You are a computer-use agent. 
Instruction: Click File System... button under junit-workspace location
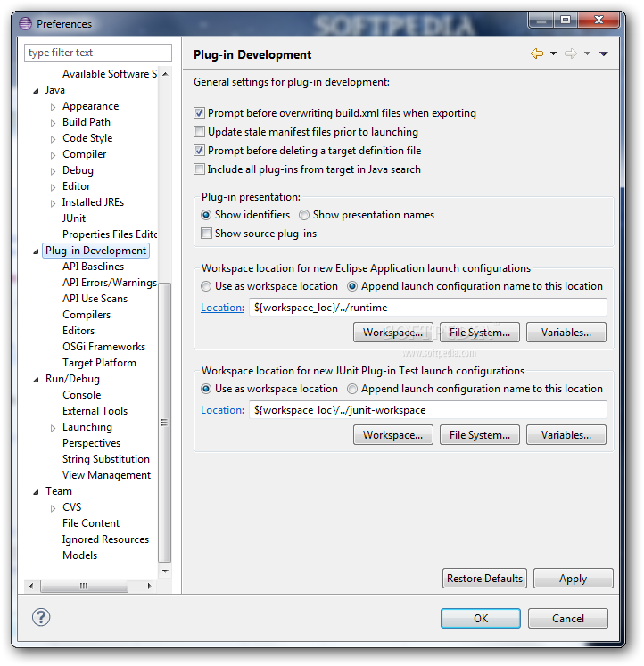click(x=480, y=435)
